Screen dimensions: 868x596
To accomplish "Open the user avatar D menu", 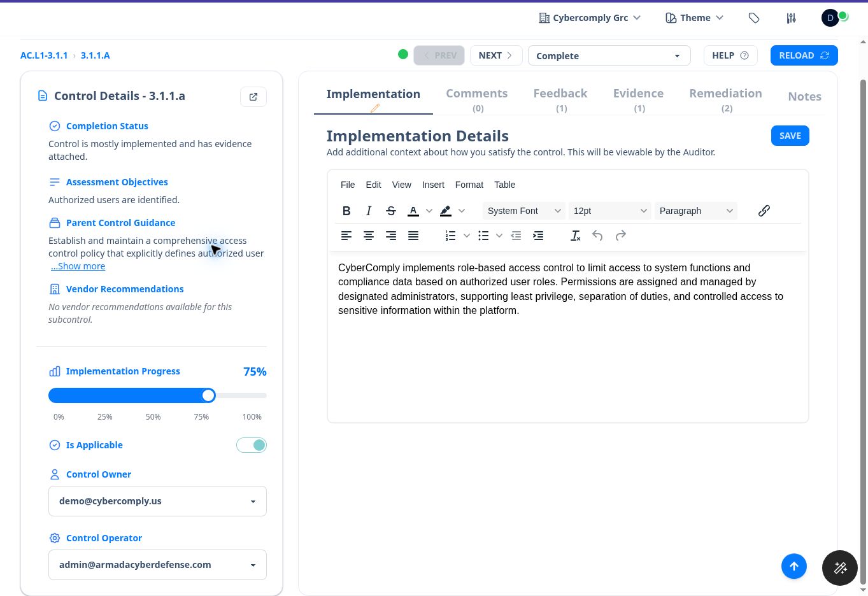I will [830, 18].
